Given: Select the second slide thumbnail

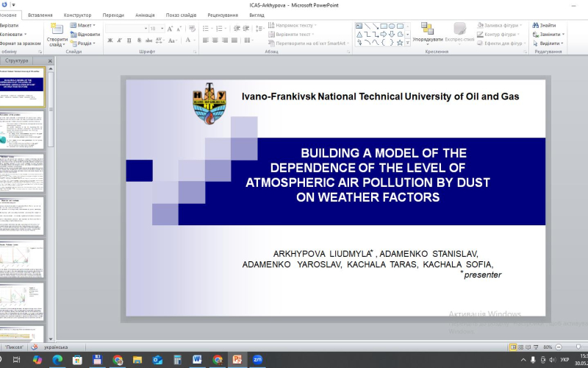Looking at the screenshot, I should [x=22, y=130].
